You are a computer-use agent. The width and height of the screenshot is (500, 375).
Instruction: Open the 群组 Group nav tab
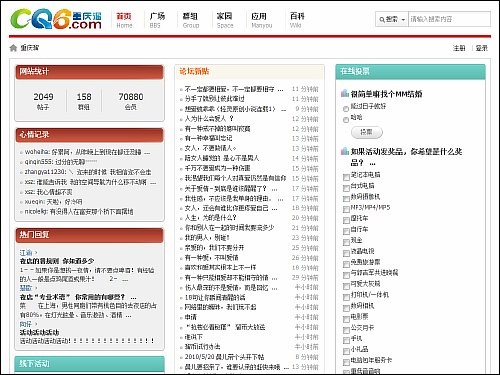tap(190, 20)
